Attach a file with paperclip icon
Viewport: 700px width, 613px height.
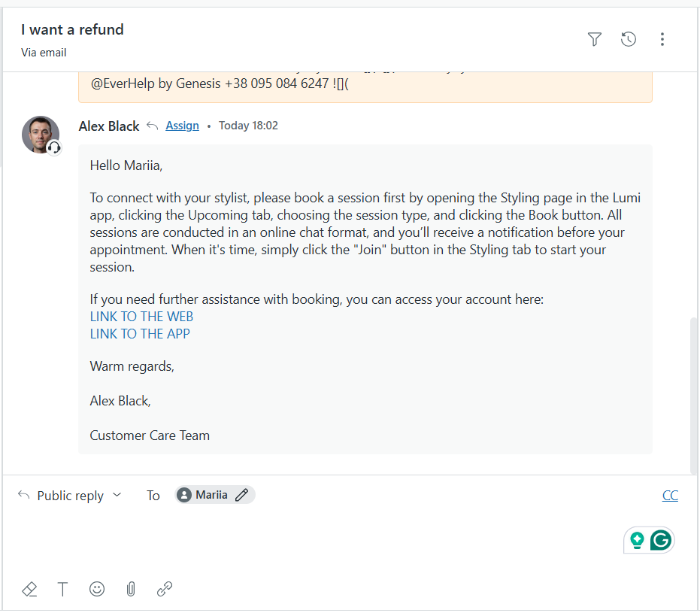tap(131, 589)
